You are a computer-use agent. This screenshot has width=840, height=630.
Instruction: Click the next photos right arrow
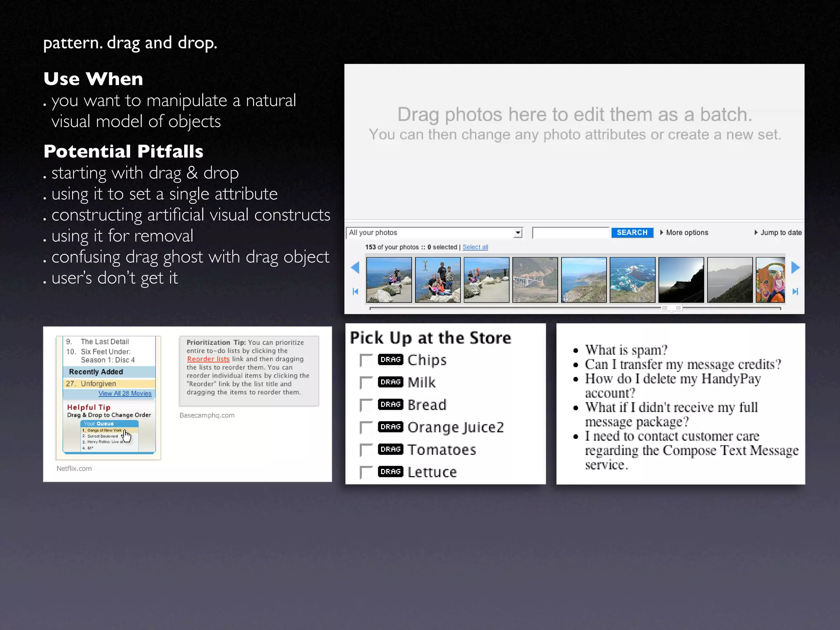pos(795,267)
